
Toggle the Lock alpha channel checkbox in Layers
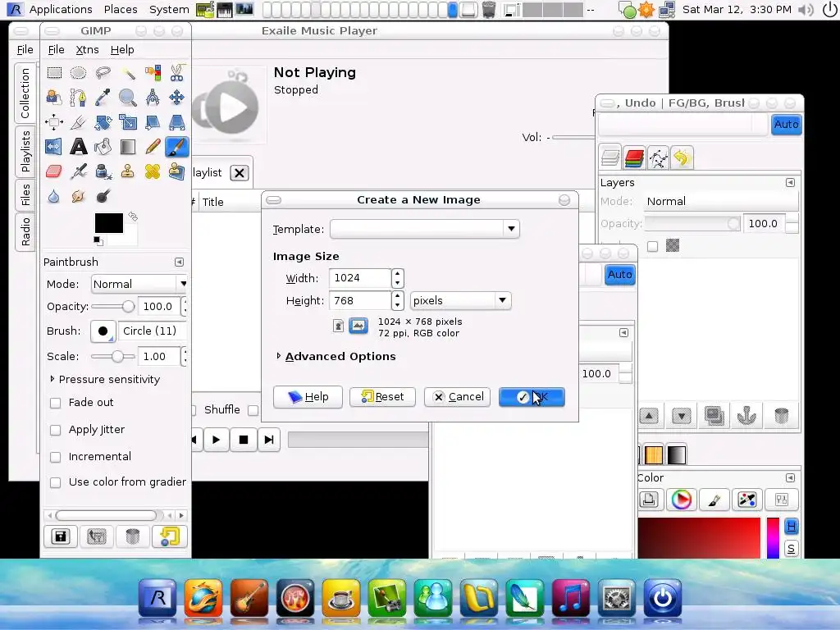tap(652, 246)
